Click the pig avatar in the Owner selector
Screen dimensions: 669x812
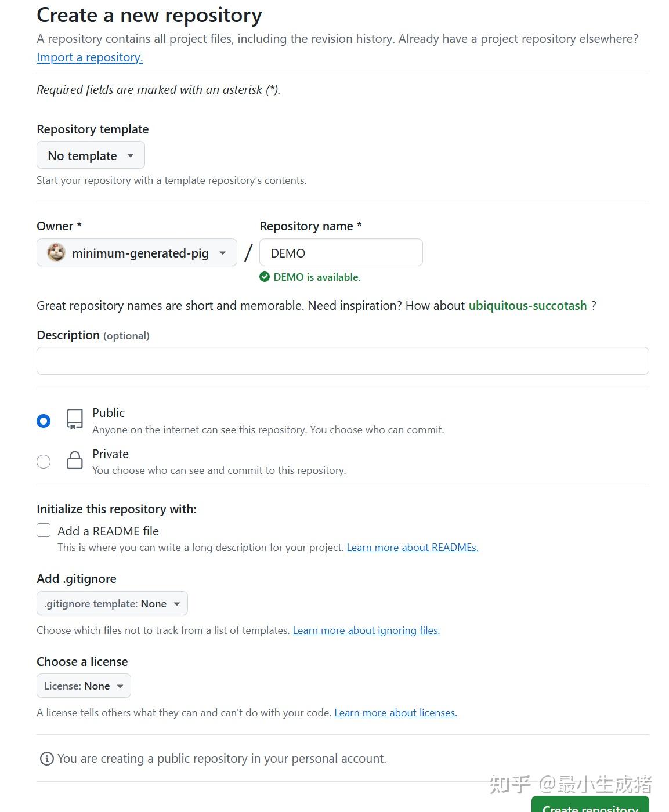click(x=55, y=253)
